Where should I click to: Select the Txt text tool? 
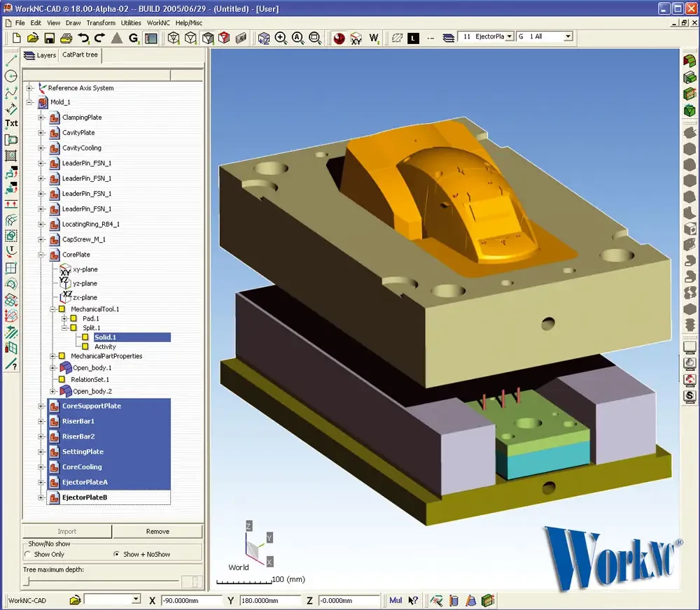[11, 123]
